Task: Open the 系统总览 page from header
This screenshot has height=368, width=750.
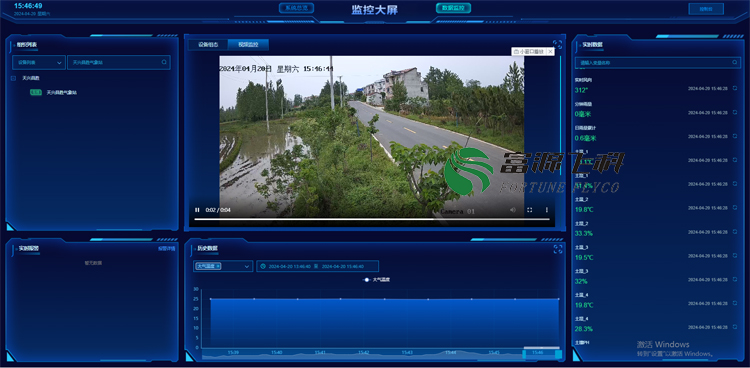Action: [x=297, y=8]
